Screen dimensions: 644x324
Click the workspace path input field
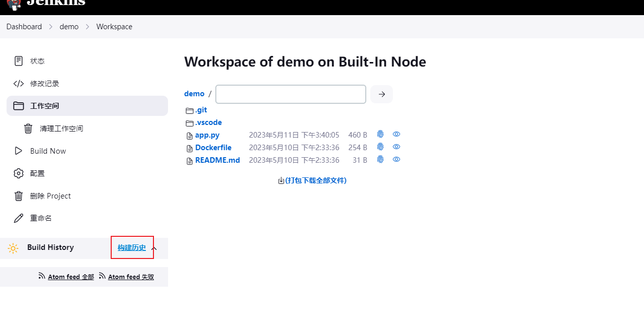pyautogui.click(x=290, y=94)
